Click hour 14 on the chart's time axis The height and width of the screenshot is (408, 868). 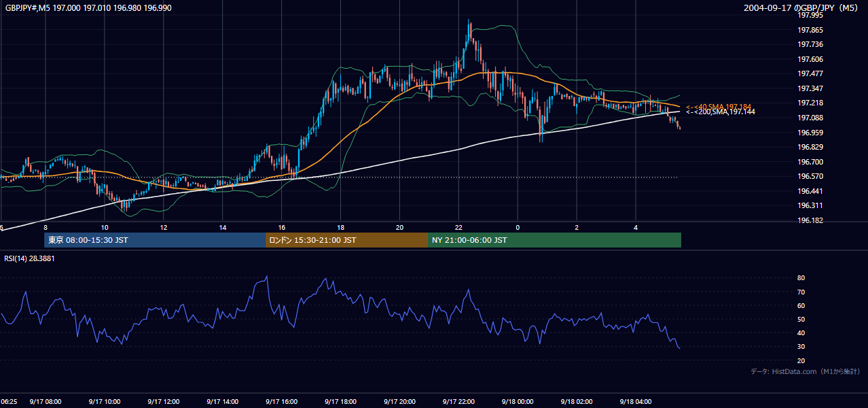(223, 227)
